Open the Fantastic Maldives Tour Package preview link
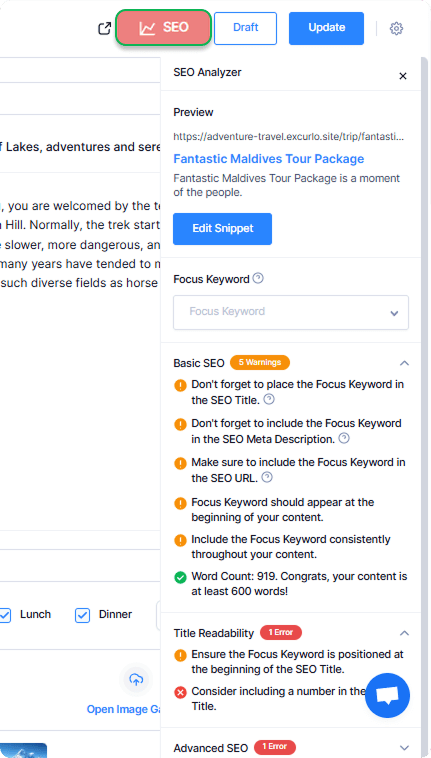 click(x=269, y=159)
